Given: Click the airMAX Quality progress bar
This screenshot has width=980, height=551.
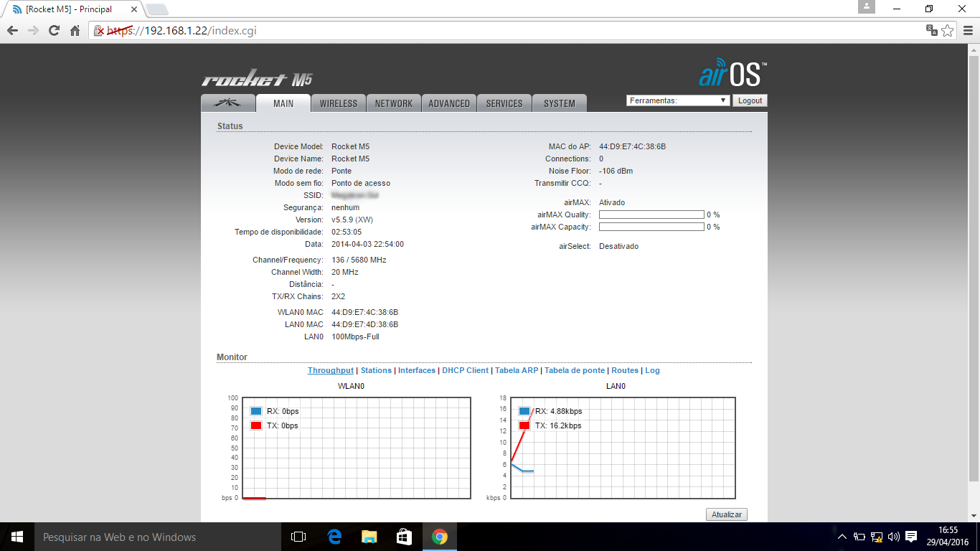Looking at the screenshot, I should 651,215.
